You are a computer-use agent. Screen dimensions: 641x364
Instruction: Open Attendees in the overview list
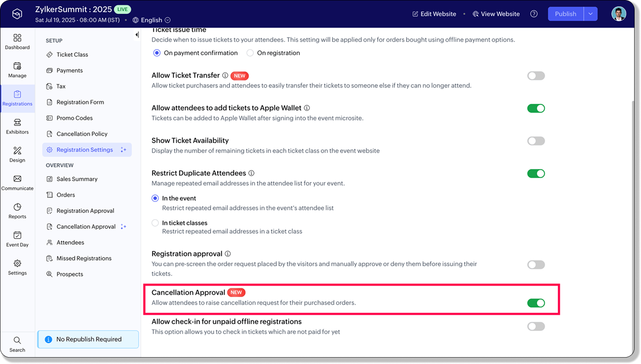[x=65, y=243]
